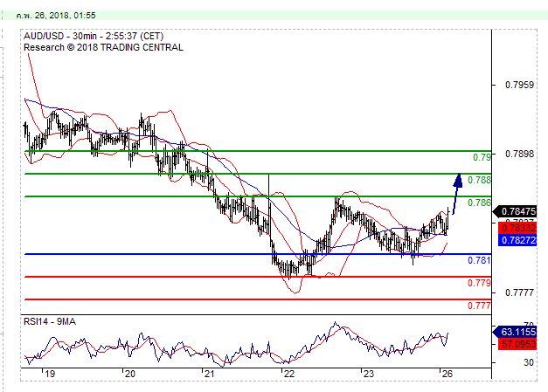The height and width of the screenshot is (392, 548).
Task: Click the date header '26, 2018, 01:55'
Action: pyautogui.click(x=65, y=16)
